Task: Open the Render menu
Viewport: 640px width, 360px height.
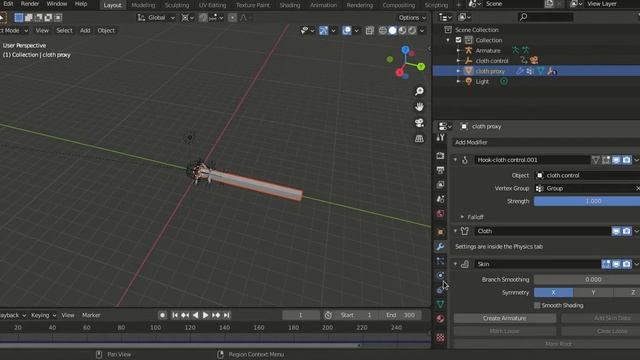Action: tap(30, 4)
